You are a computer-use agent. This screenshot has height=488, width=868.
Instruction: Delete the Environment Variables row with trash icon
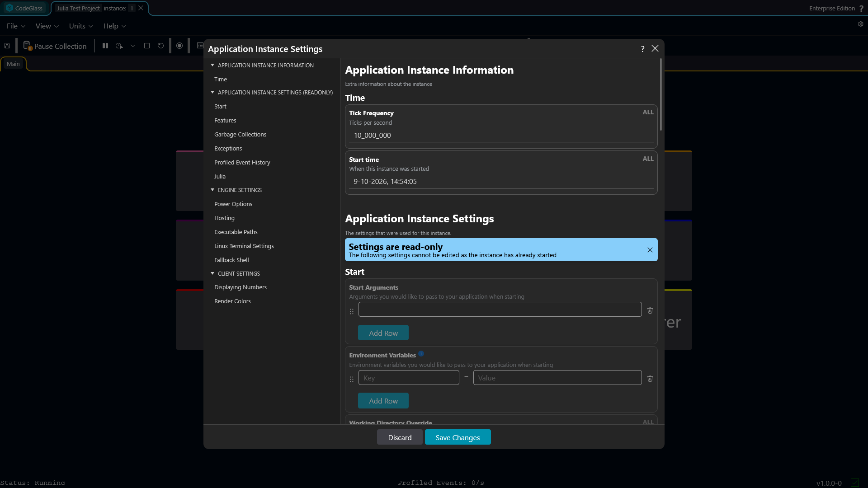650,379
